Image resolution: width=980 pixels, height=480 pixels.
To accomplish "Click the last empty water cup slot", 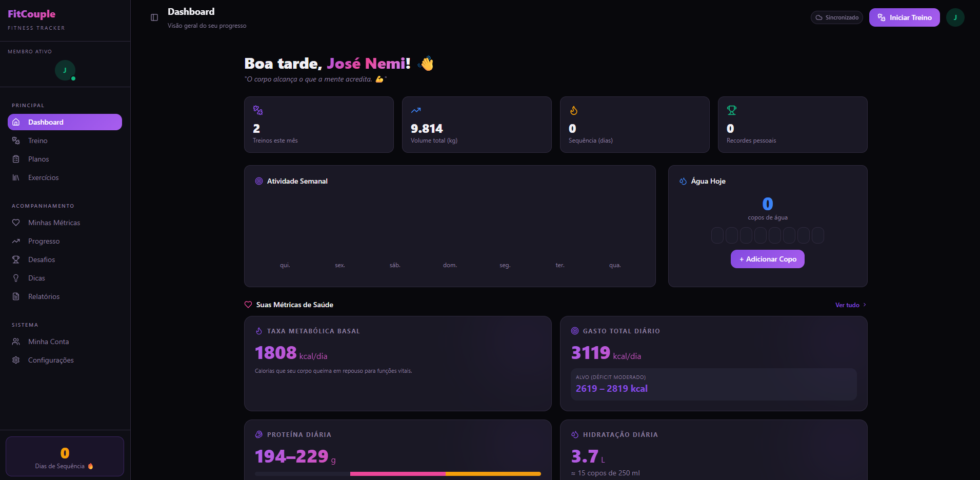I will click(x=818, y=235).
